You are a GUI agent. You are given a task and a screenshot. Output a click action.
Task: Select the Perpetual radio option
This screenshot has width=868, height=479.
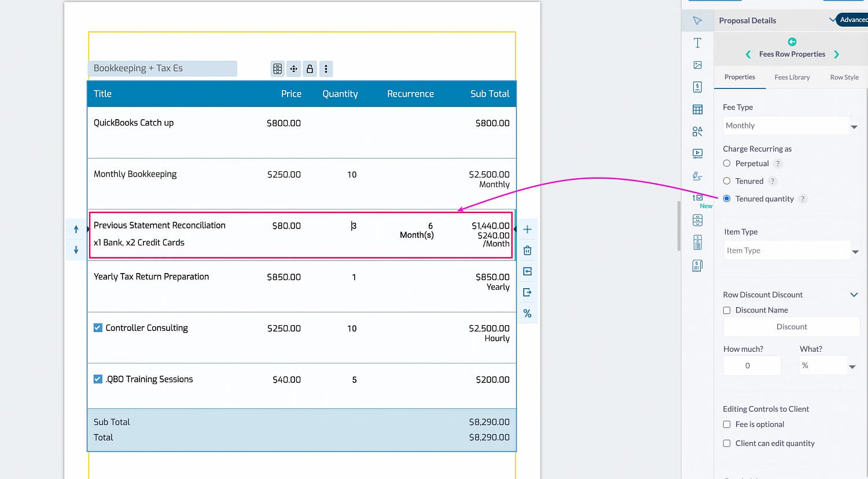[727, 164]
